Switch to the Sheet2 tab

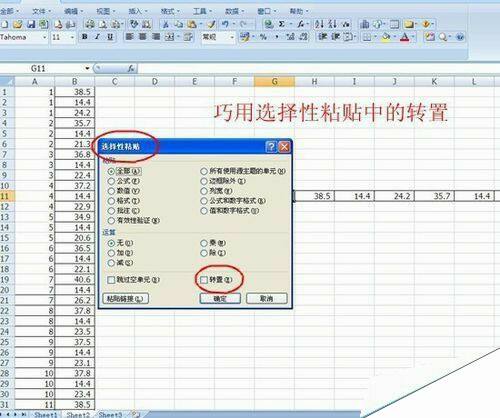pyautogui.click(x=78, y=414)
